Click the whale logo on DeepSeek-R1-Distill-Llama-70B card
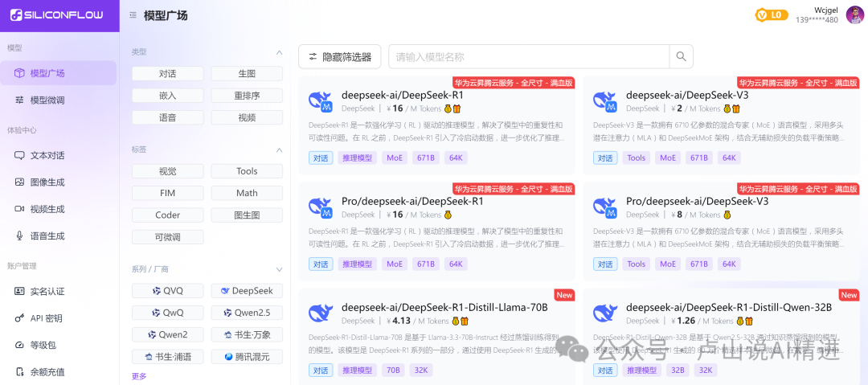This screenshot has width=868, height=385. click(x=321, y=313)
